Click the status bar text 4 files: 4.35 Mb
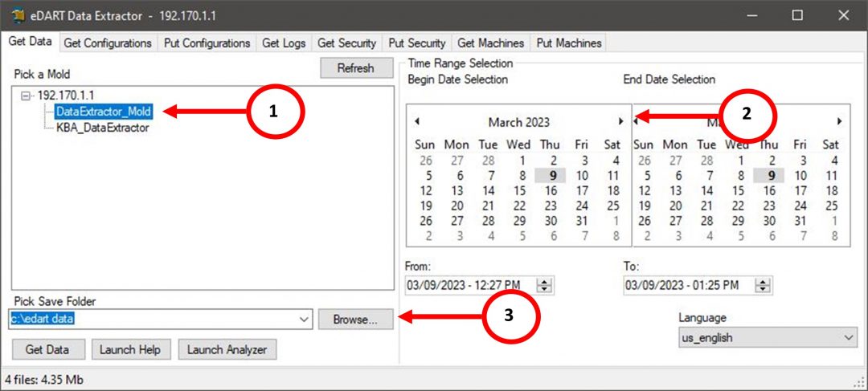Screen dimensions: 868x391 [44, 380]
